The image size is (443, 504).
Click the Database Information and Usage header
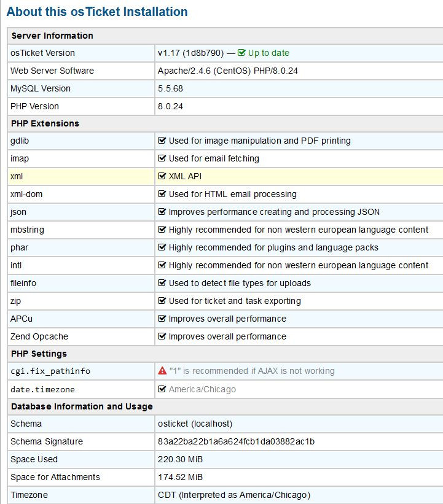(x=82, y=406)
